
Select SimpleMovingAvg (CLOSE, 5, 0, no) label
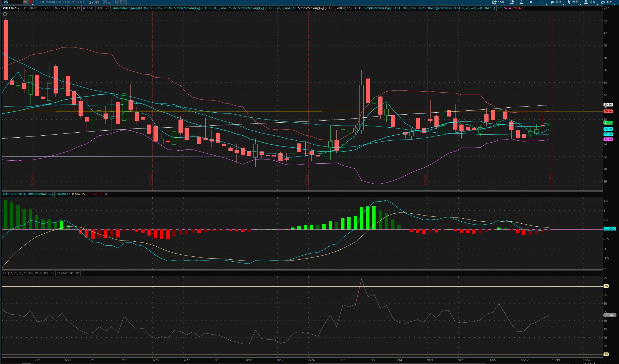click(137, 8)
